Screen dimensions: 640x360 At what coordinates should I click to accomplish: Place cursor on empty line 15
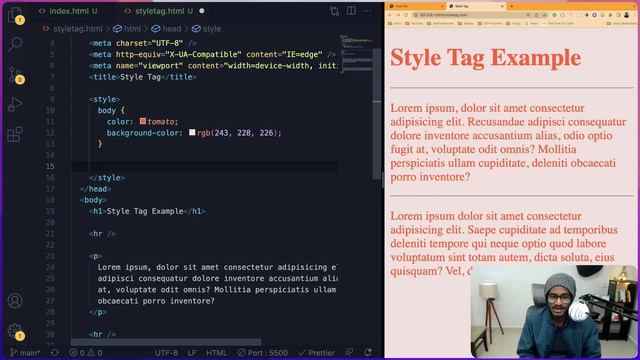coord(204,166)
